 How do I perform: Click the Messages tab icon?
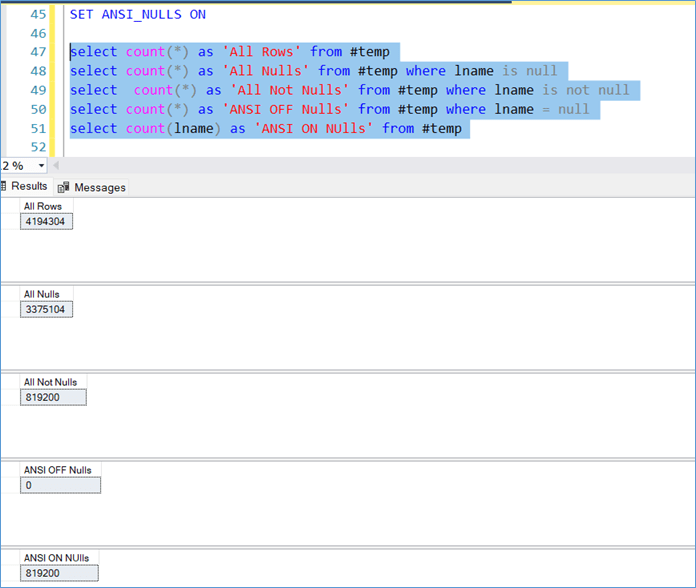tap(63, 188)
